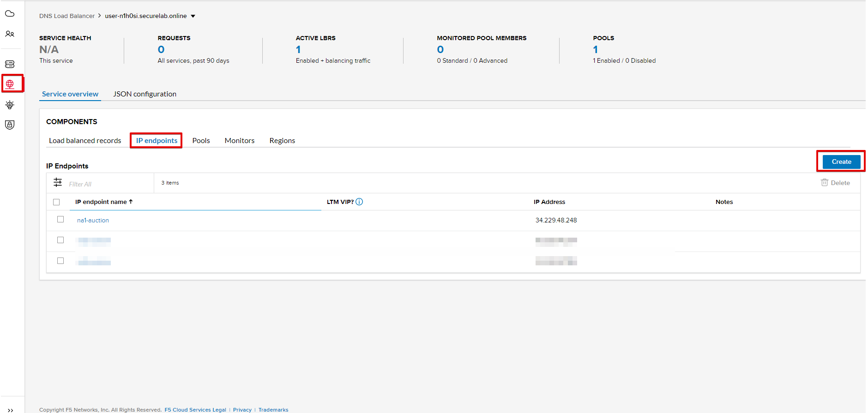Check the third endpoint row checkbox
This screenshot has height=413, width=868.
tap(60, 261)
